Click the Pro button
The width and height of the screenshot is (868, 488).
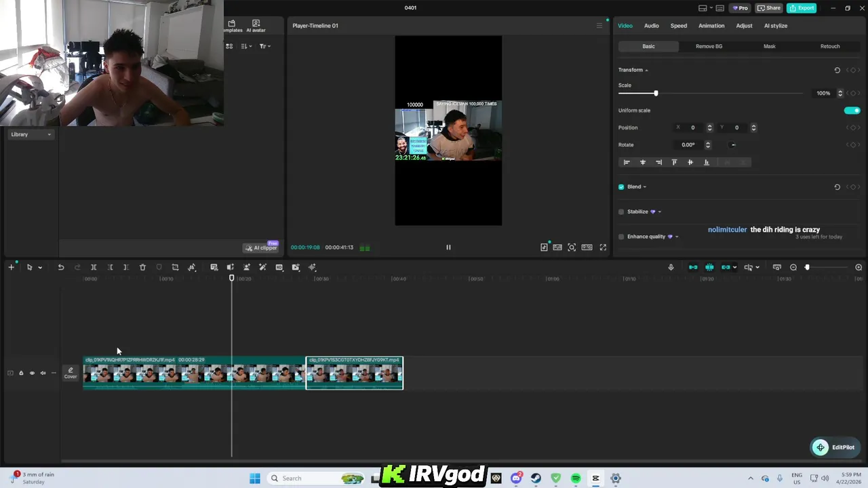point(740,8)
